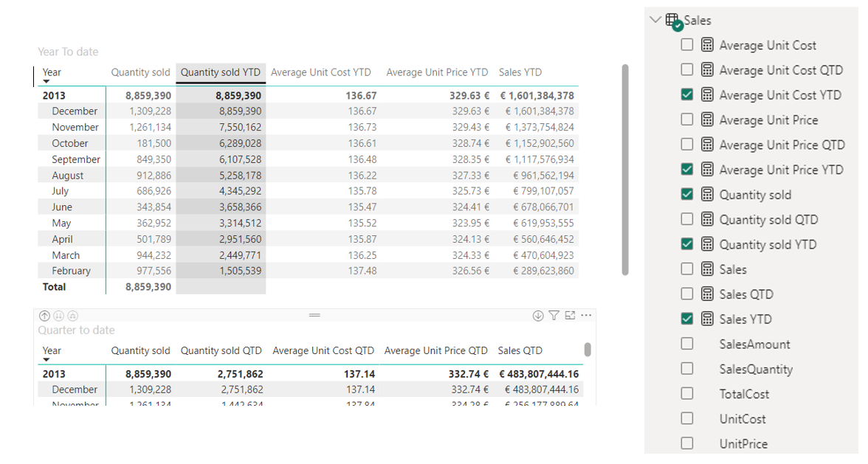Click the Quantity sold YTD column header
The height and width of the screenshot is (464, 868).
[x=220, y=72]
